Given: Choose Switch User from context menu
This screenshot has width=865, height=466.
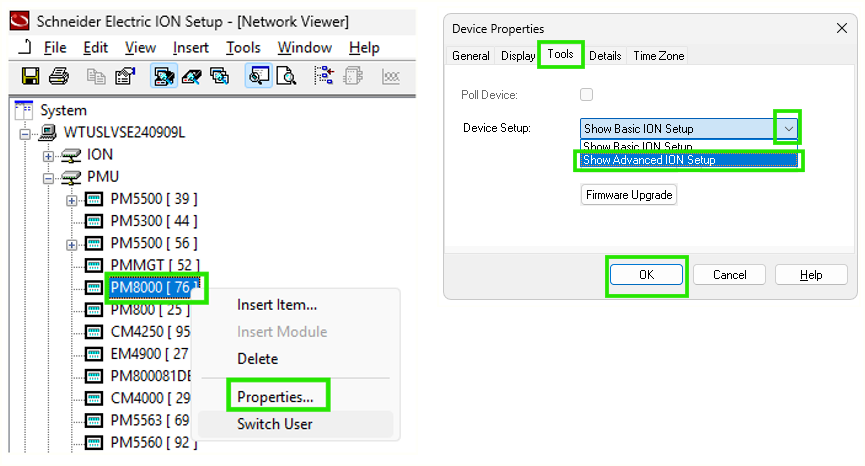Looking at the screenshot, I should [x=296, y=424].
